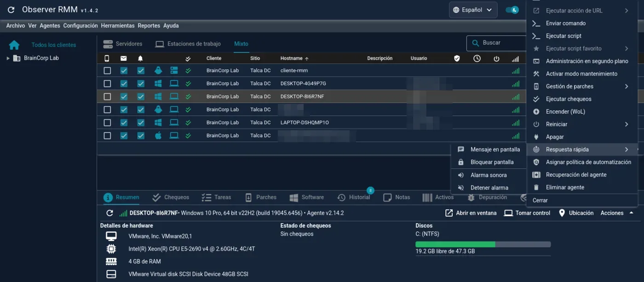Click the globe icon in language selector
The image size is (644, 282).
tap(456, 10)
